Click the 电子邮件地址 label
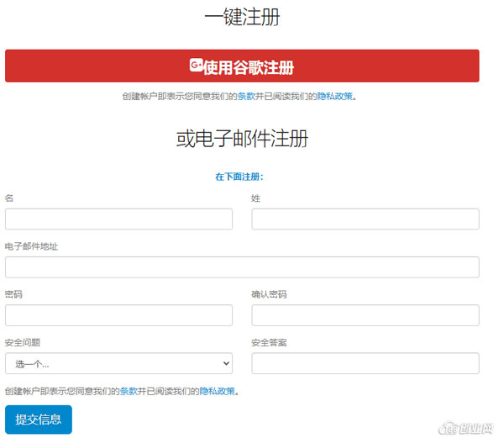This screenshot has height=438, width=504. (x=31, y=246)
